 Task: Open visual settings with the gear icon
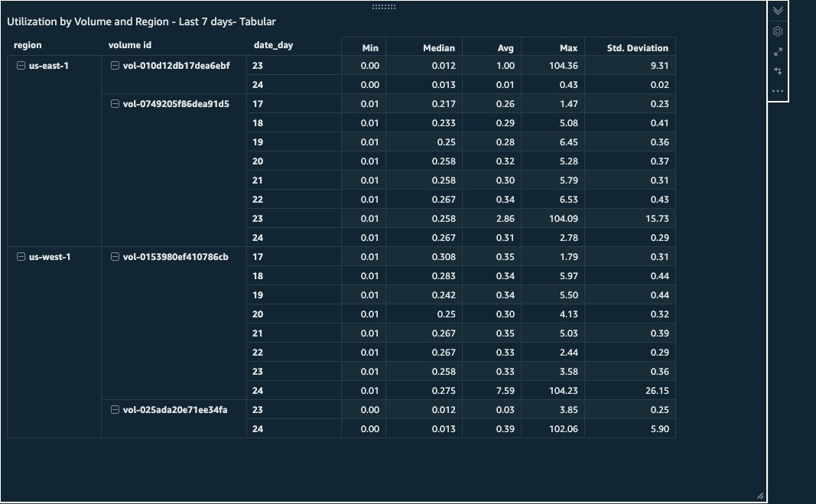click(x=778, y=31)
